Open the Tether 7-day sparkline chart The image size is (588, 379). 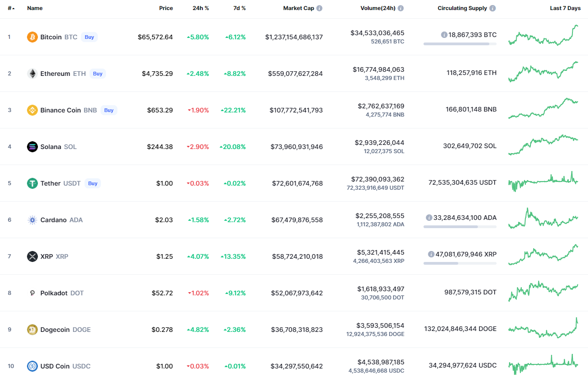pos(543,181)
